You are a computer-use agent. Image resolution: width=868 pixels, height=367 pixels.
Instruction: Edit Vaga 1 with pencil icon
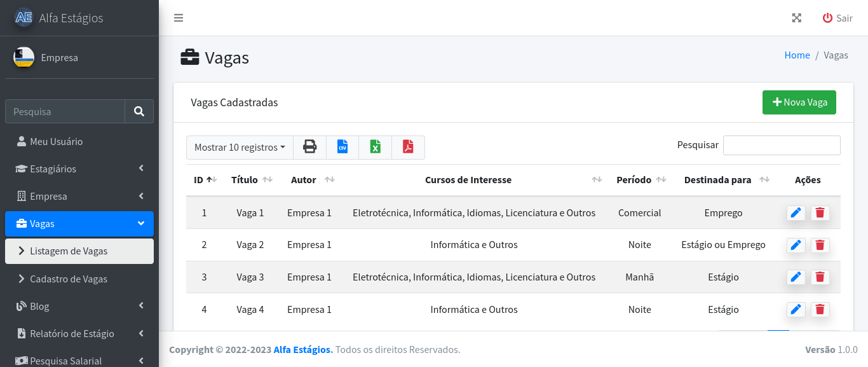coord(796,213)
